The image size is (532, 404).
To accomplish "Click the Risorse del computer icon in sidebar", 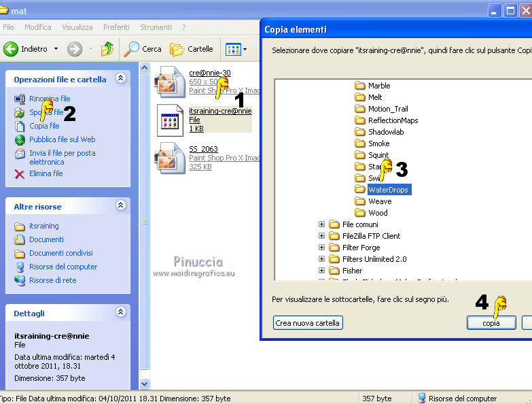I will point(20,267).
